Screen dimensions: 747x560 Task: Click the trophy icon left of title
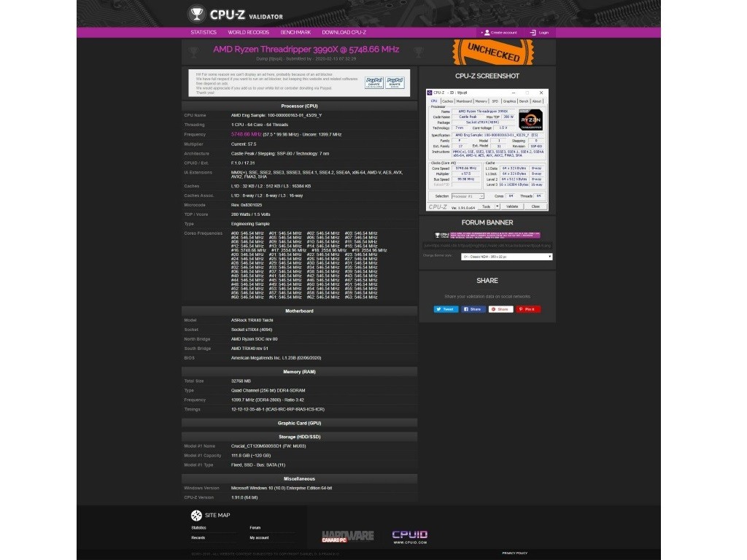pyautogui.click(x=193, y=52)
